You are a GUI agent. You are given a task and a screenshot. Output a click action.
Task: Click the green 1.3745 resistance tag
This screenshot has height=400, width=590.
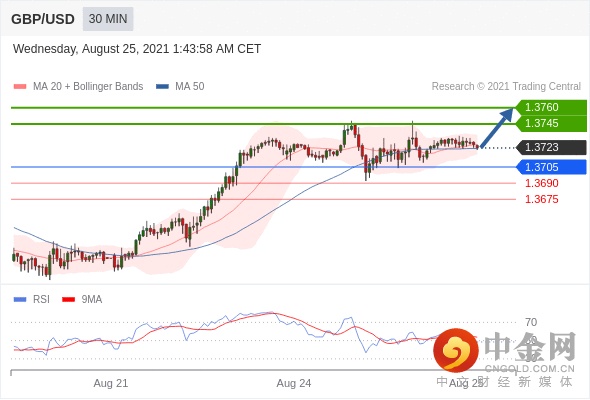[551, 123]
